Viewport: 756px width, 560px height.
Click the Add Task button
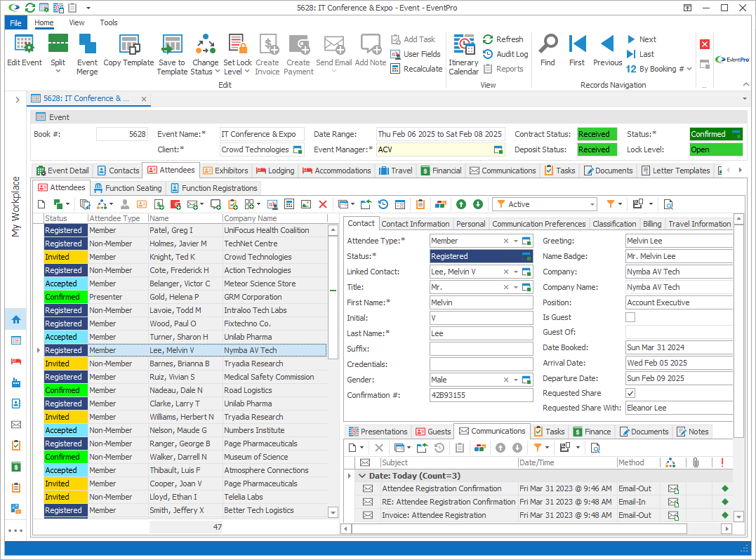[413, 39]
